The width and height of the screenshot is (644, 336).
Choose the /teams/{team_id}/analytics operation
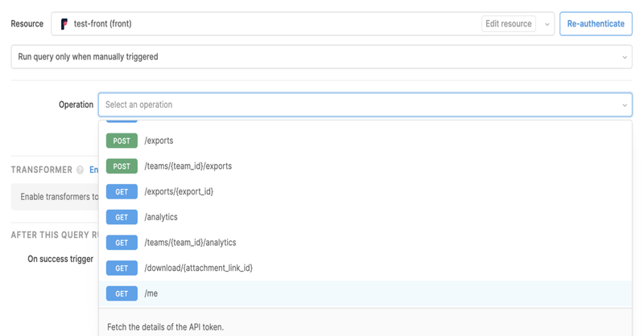click(190, 243)
